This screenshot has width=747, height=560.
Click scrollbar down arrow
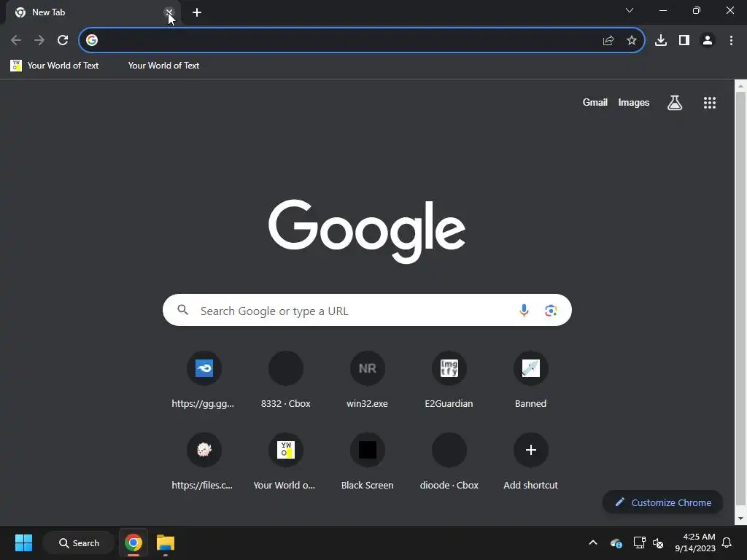pyautogui.click(x=741, y=518)
